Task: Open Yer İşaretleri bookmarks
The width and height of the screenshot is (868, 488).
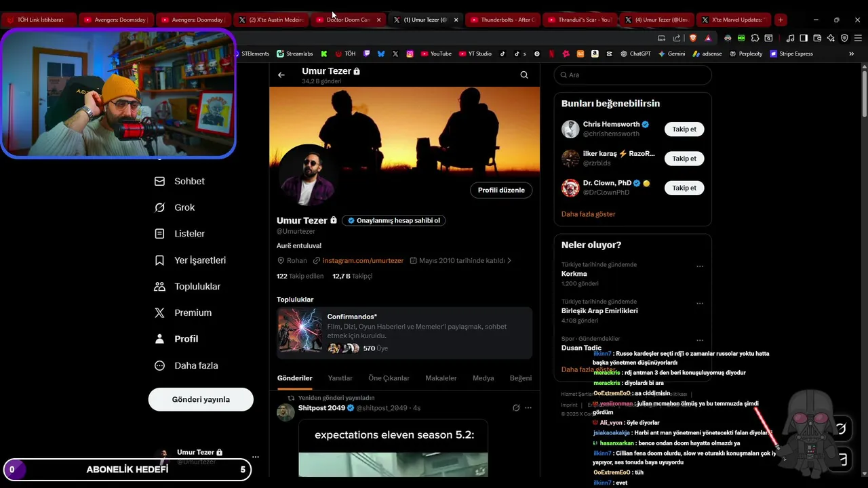Action: (x=191, y=260)
